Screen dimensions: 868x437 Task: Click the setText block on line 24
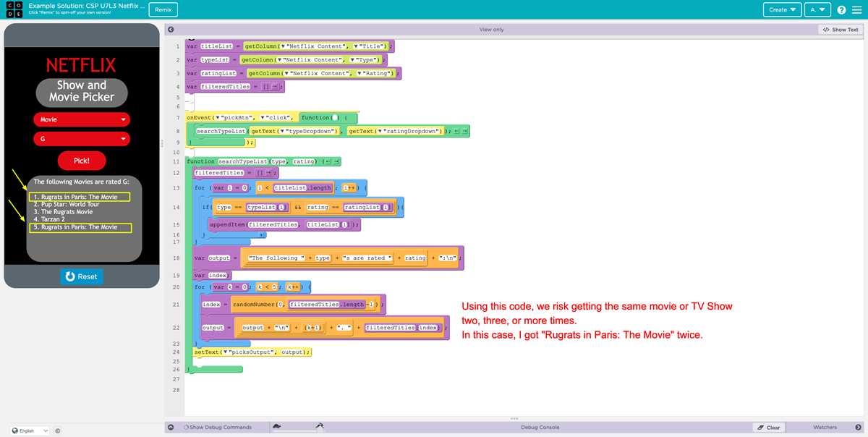[252, 352]
